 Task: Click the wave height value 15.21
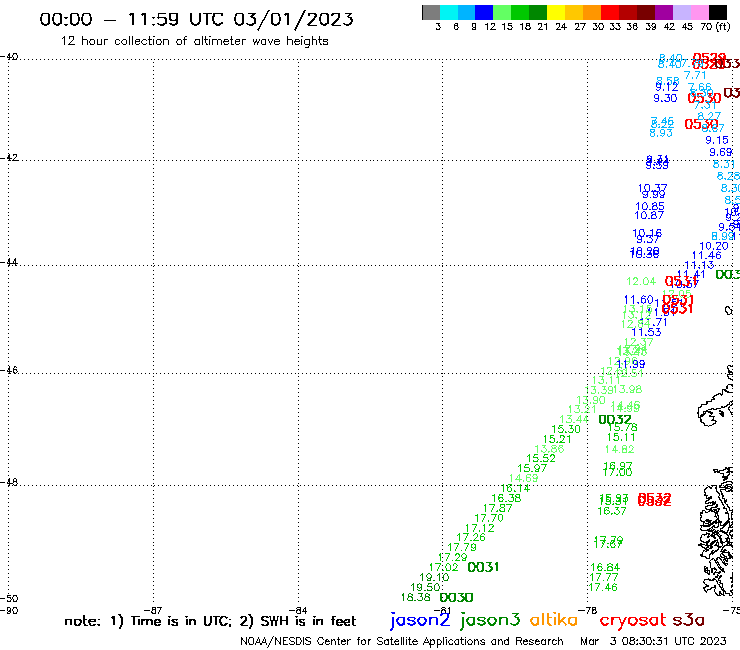pyautogui.click(x=557, y=439)
